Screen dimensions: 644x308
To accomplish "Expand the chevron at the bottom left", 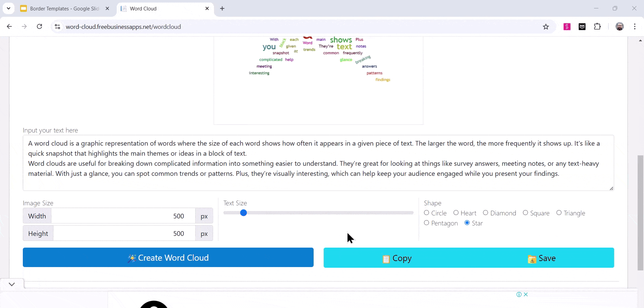I will [11, 284].
